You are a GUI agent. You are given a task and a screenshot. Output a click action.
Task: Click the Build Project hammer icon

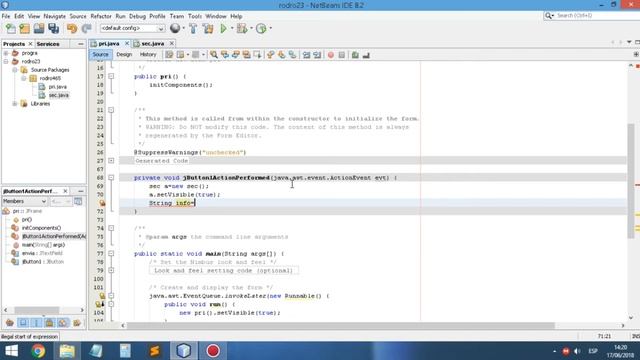[193, 29]
